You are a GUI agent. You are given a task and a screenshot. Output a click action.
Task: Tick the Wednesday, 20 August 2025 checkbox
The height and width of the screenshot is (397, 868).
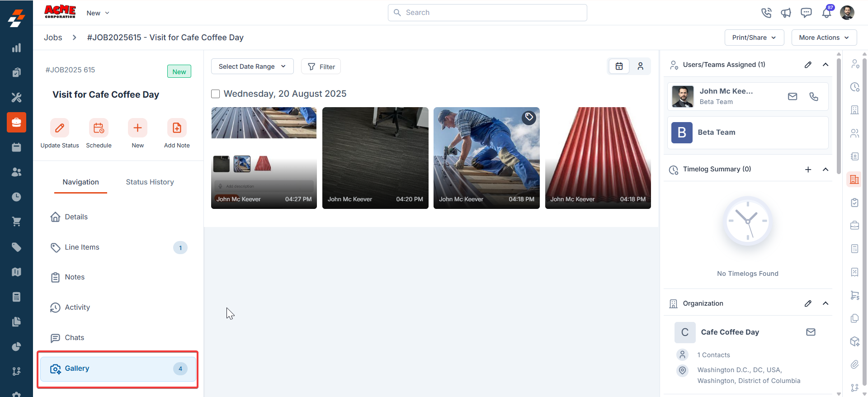[216, 94]
